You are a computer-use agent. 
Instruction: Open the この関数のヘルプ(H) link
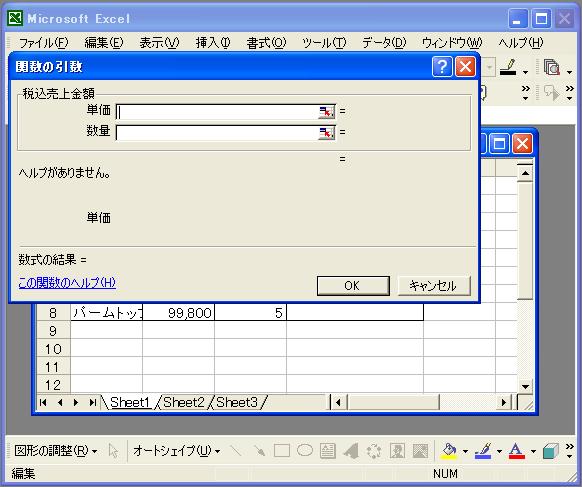[67, 283]
